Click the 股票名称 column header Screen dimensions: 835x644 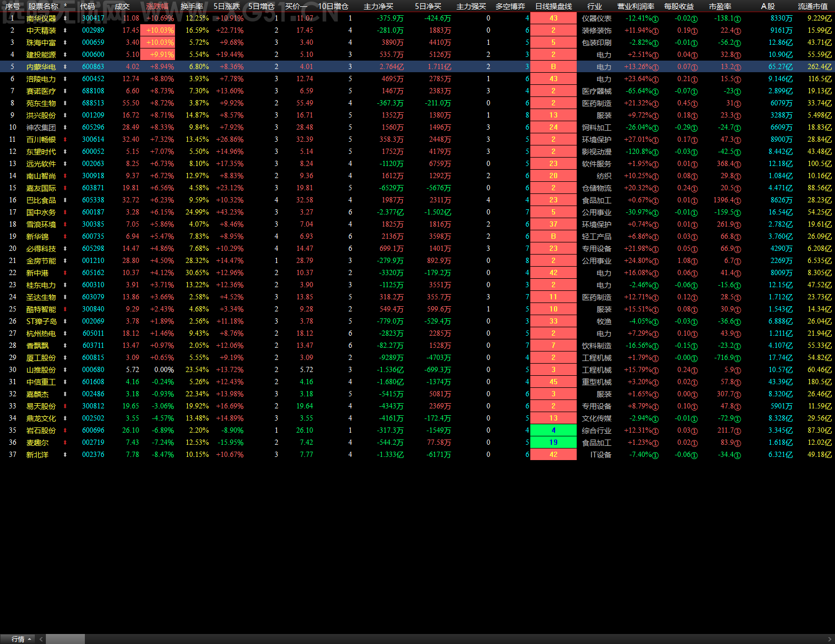pyautogui.click(x=43, y=6)
